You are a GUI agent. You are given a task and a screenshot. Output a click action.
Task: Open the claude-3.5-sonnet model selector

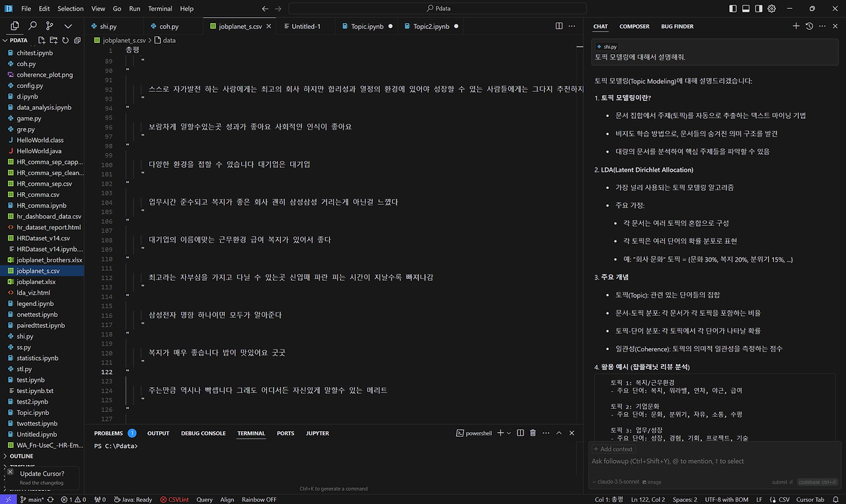click(x=617, y=482)
